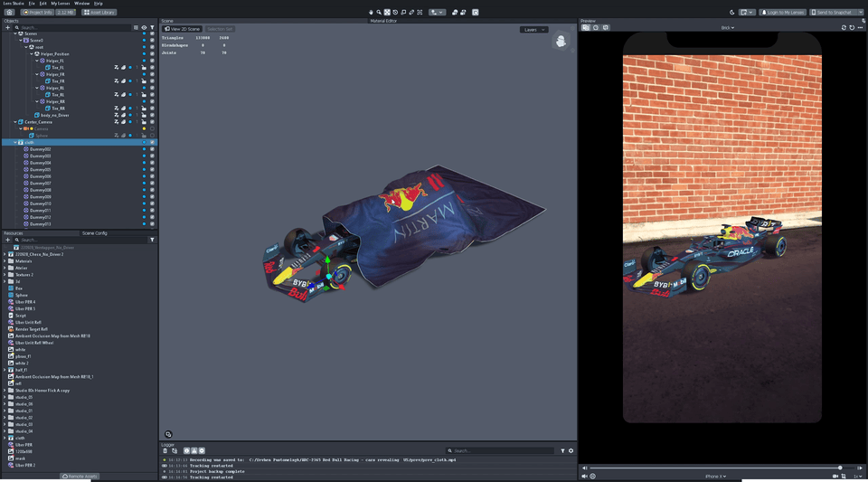The height and width of the screenshot is (482, 868).
Task: Click the lock icon on the Tire_FL row
Action: click(144, 68)
